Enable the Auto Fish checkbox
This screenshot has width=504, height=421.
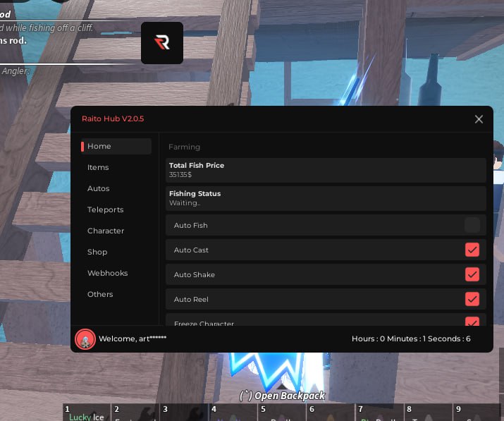472,225
